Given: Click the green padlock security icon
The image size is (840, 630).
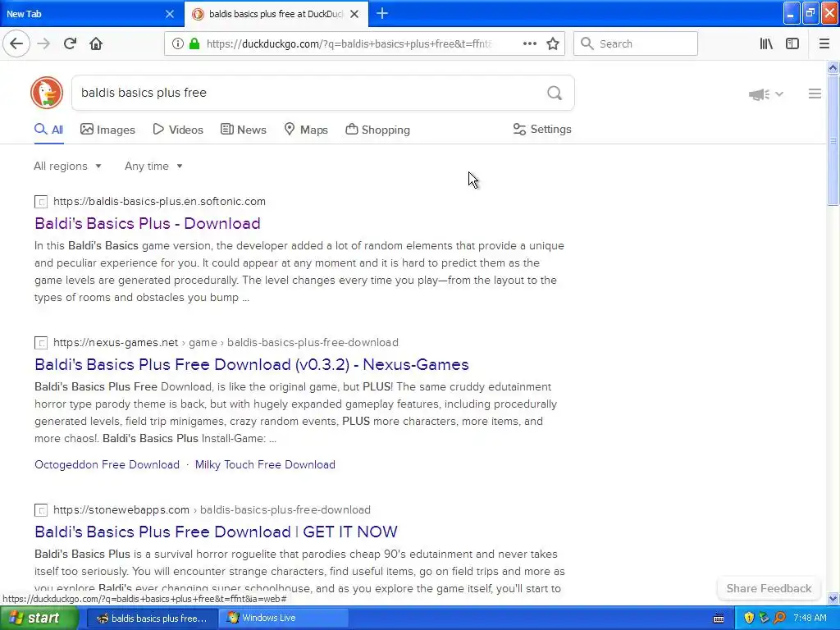Looking at the screenshot, I should 194,43.
